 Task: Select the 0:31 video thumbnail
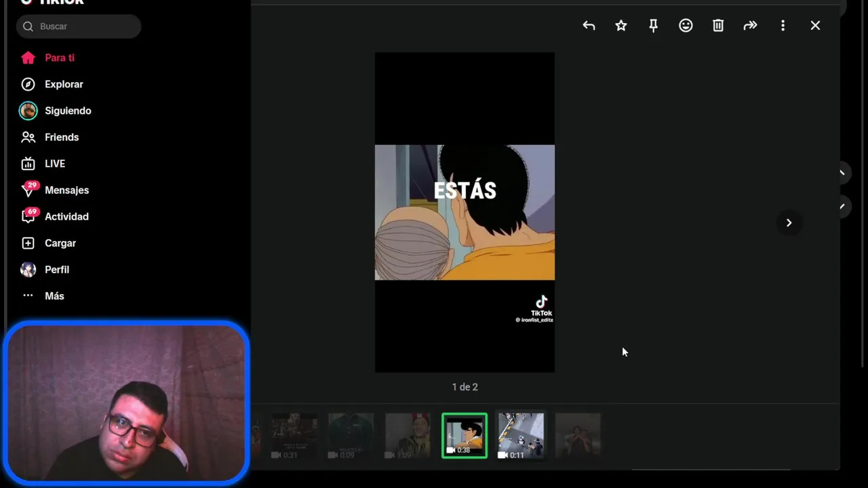[x=294, y=436]
